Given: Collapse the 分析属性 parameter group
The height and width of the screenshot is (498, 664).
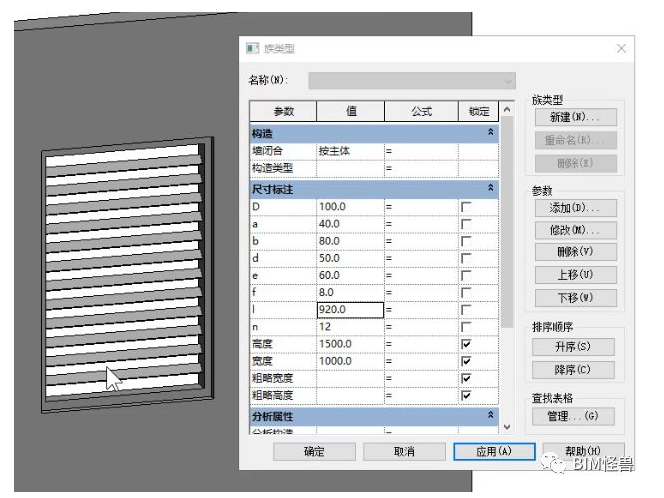Looking at the screenshot, I should 490,415.
